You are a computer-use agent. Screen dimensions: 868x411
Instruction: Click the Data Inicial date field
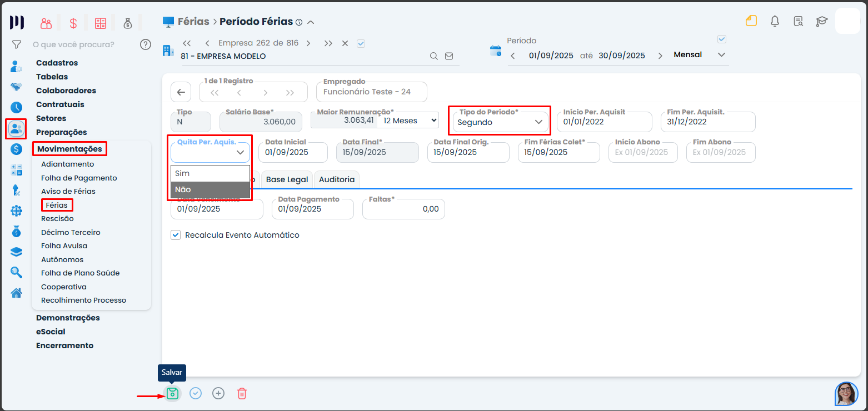[293, 152]
